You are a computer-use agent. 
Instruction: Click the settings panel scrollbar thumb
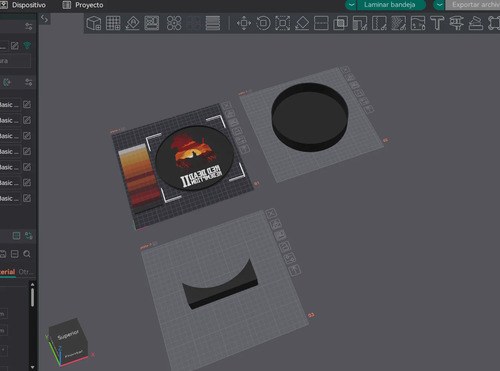(x=32, y=298)
